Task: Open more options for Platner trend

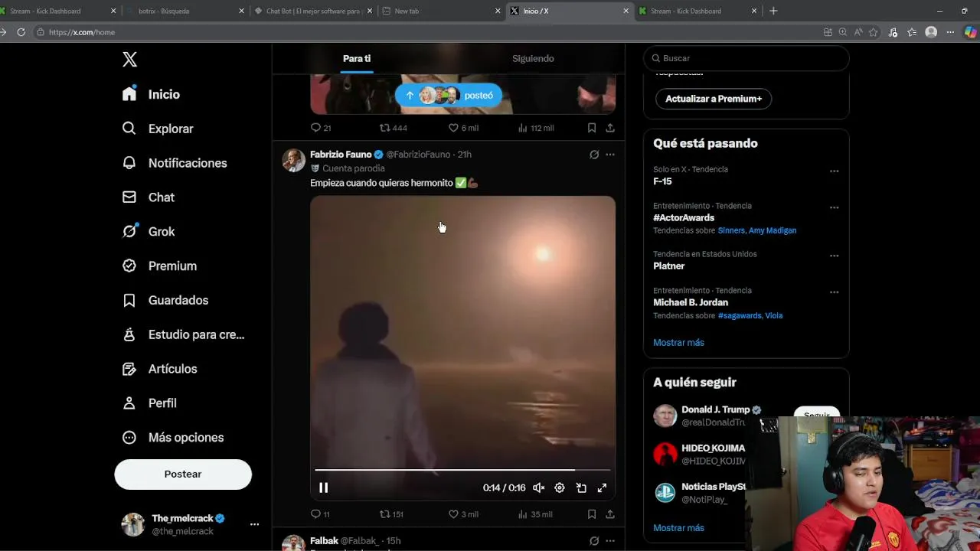Action: tap(834, 256)
